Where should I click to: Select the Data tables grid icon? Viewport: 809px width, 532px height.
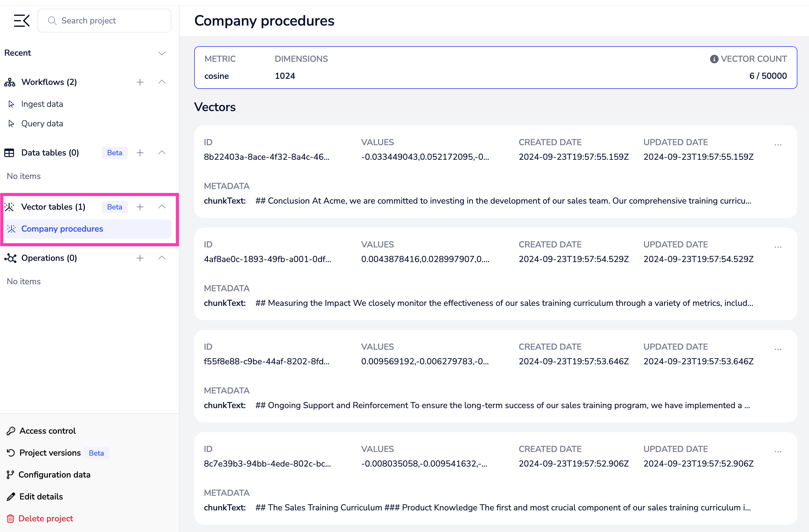9,153
